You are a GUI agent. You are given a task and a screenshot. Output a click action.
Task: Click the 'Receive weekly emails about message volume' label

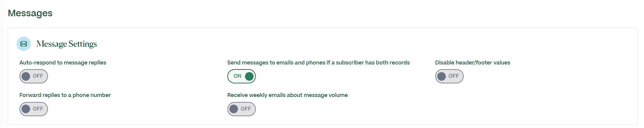click(287, 95)
